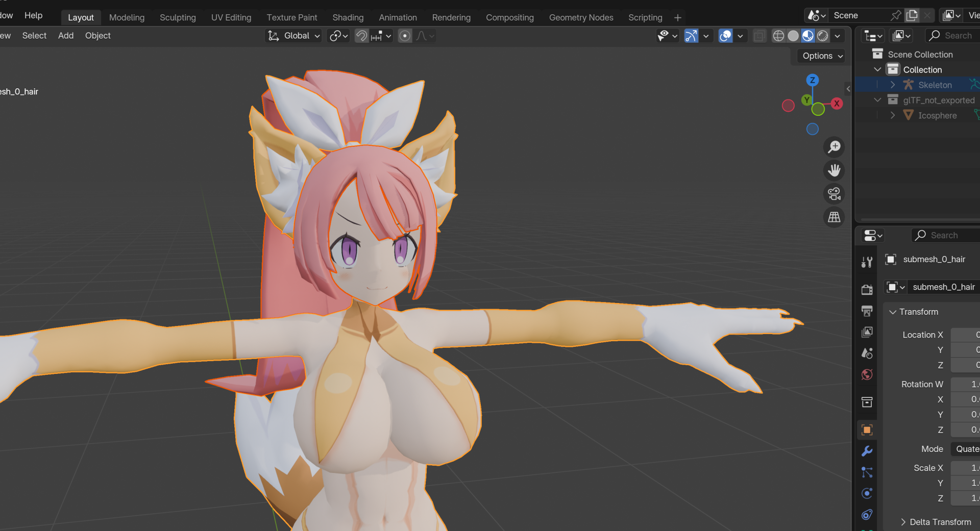
Task: Click the Y axis on navigation gizmo
Action: tap(806, 100)
